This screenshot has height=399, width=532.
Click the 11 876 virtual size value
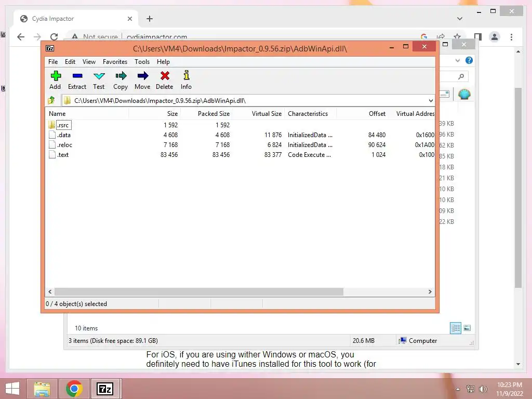tap(273, 135)
